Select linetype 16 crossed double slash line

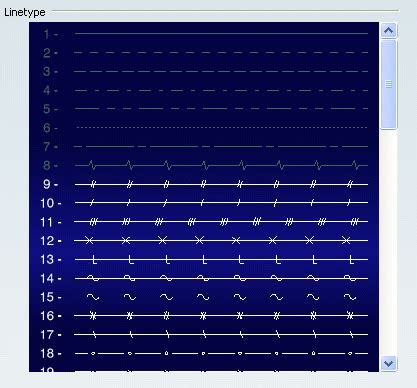point(204,315)
